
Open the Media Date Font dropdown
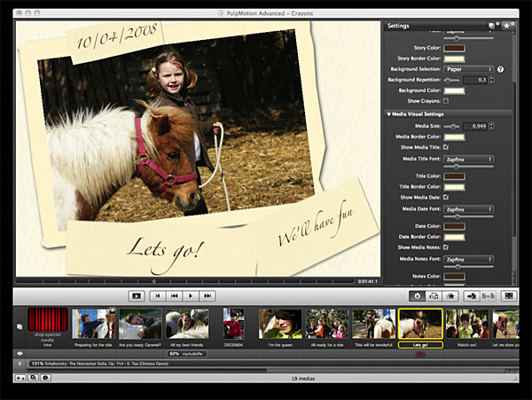[468, 209]
